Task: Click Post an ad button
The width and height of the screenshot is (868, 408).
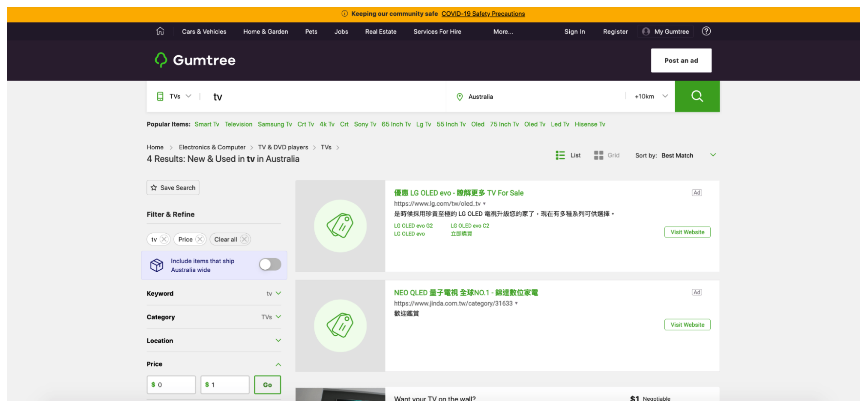Action: point(681,60)
